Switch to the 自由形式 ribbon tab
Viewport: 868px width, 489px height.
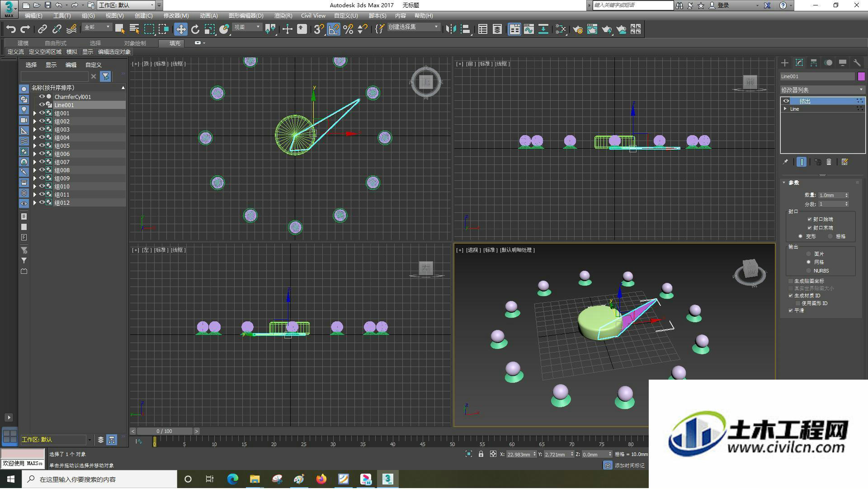click(56, 43)
